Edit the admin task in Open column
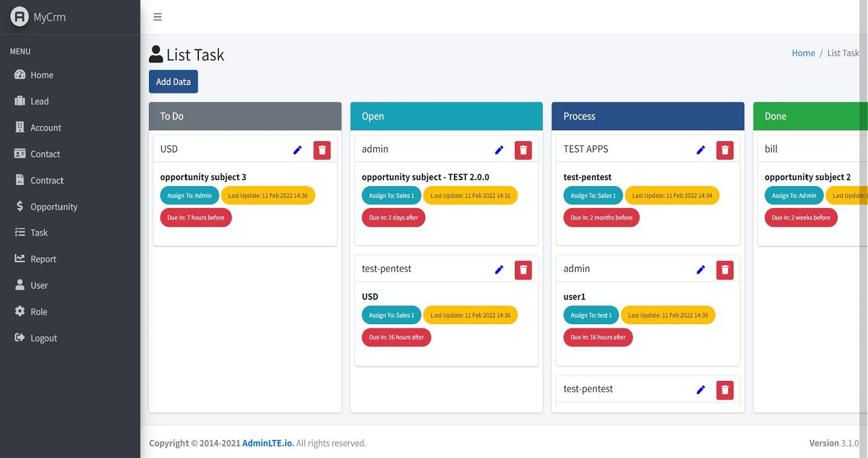Image resolution: width=868 pixels, height=458 pixels. click(499, 150)
